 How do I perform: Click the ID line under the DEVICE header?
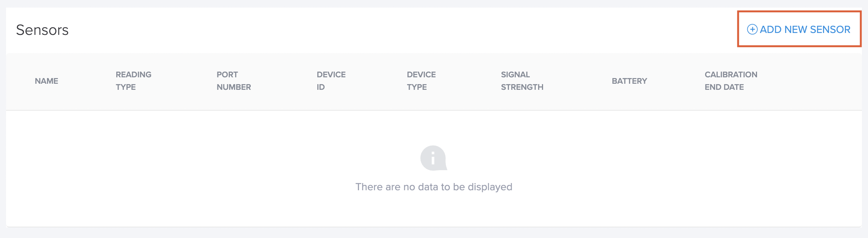point(321,87)
